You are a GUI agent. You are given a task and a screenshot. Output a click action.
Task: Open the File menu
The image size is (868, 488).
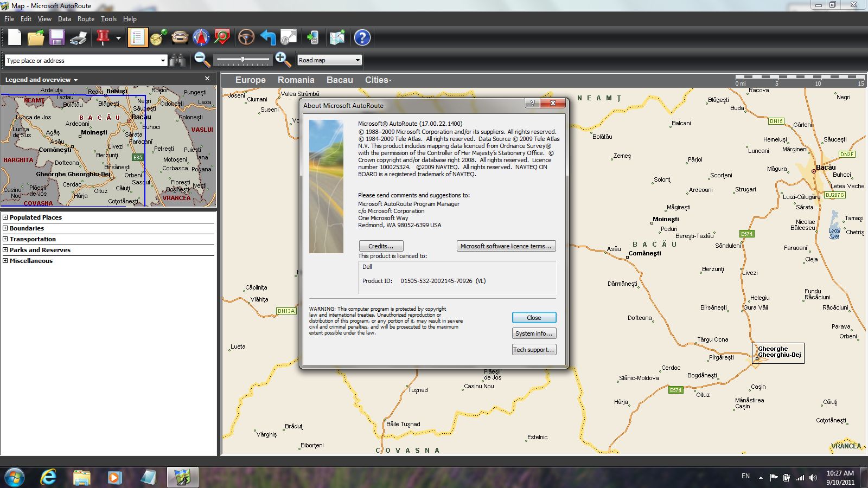(9, 19)
